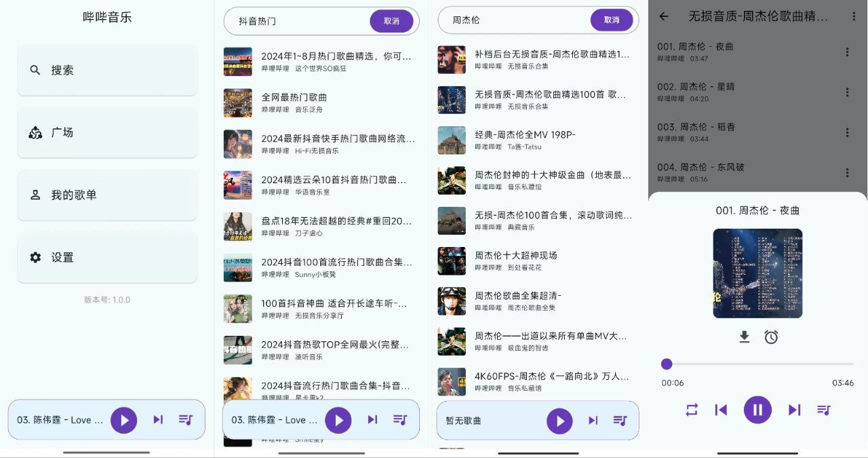Tap the album cover of 夜曲
Image resolution: width=868 pixels, height=458 pixels.
coord(757,273)
